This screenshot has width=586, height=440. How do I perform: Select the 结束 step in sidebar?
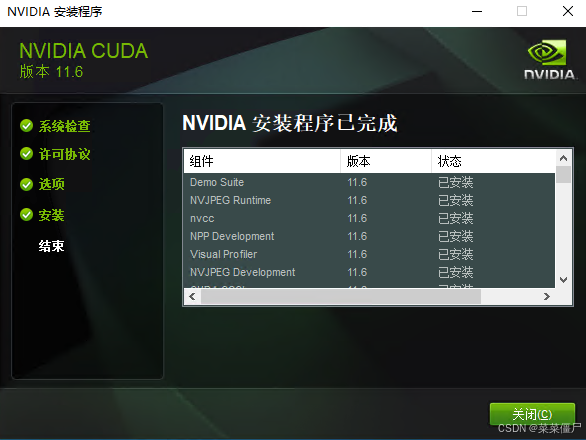52,246
